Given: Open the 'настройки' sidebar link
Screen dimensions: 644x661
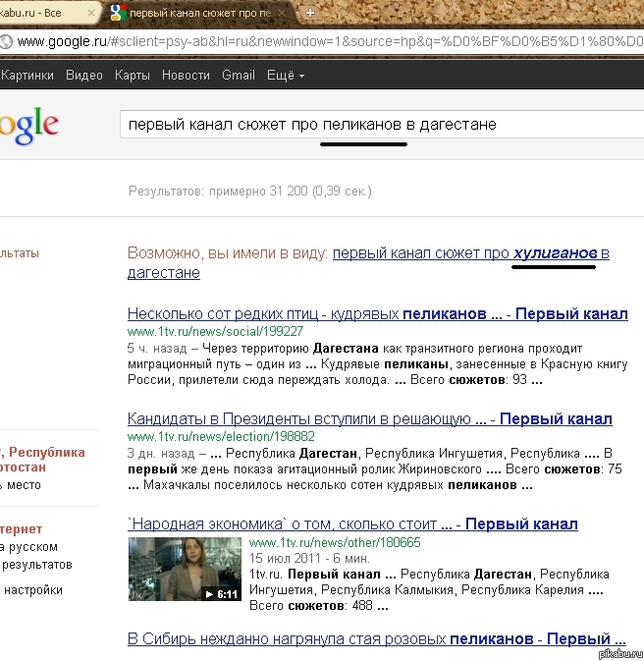Looking at the screenshot, I should tap(33, 589).
